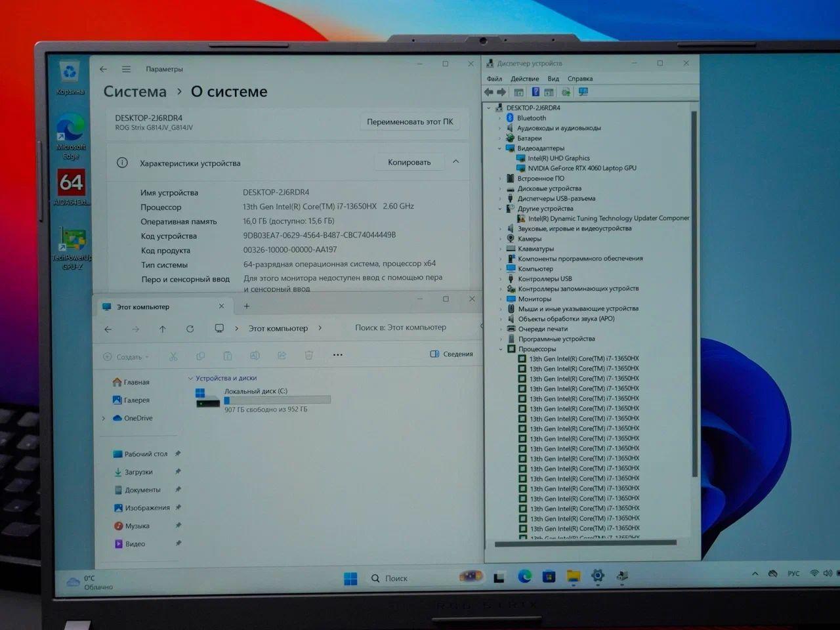Open the Корзина recycle bin desktop icon
840x630 pixels.
click(70, 77)
